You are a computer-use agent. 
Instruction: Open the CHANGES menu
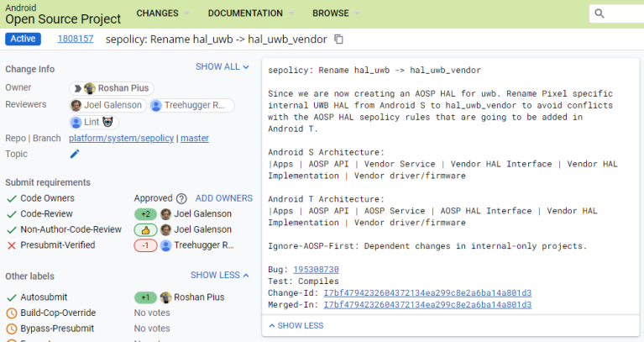163,13
